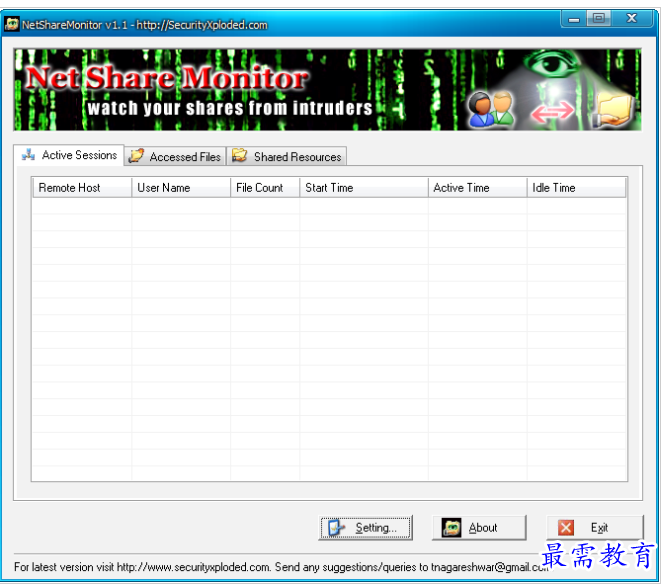Minimize the NetShareMonitor window
The width and height of the screenshot is (663, 587).
574,19
